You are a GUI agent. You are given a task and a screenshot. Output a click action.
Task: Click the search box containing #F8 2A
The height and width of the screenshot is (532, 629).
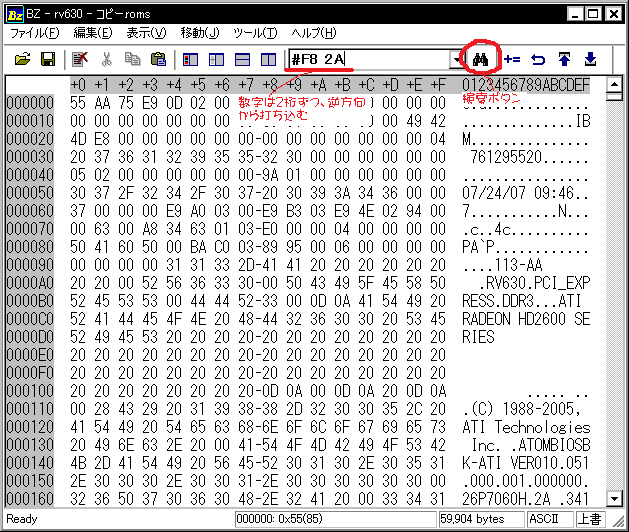coord(369,60)
